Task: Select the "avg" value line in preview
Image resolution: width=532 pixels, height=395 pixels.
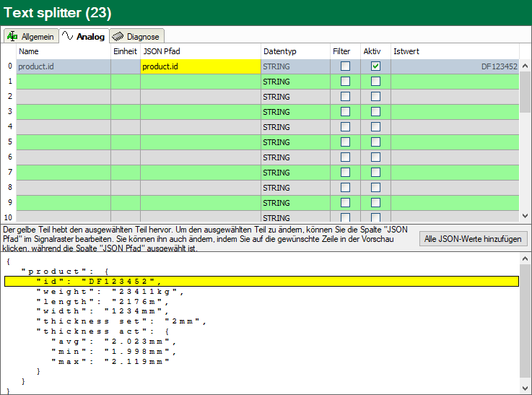Action: coord(113,342)
